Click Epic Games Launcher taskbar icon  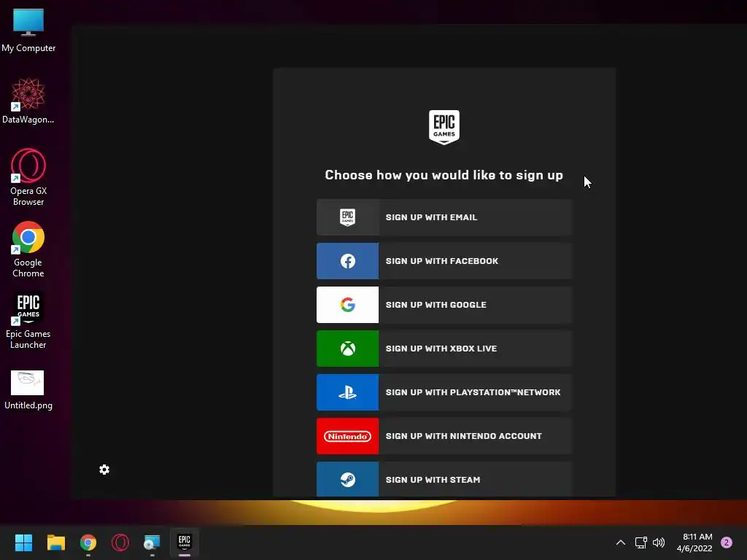185,542
